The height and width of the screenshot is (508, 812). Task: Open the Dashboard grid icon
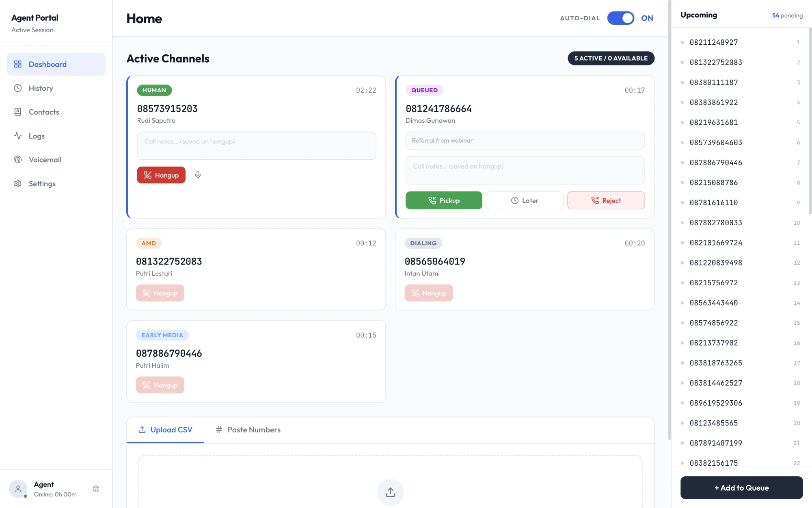pyautogui.click(x=17, y=64)
